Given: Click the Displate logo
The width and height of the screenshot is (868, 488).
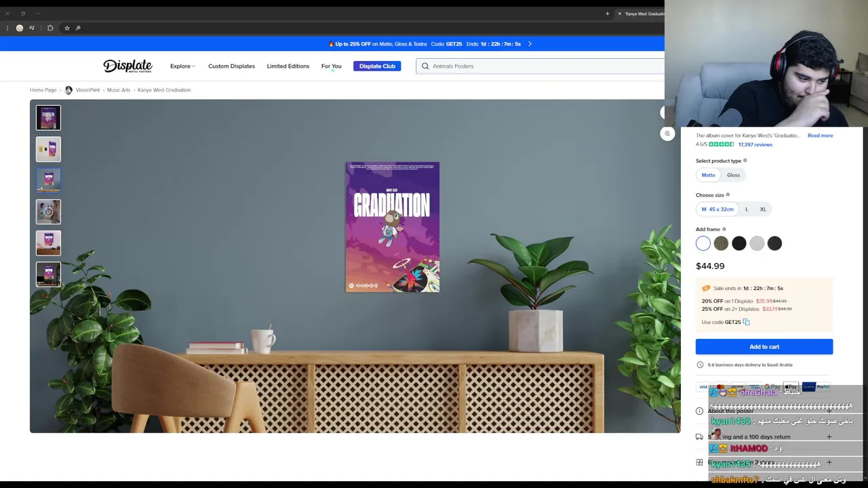Looking at the screenshot, I should pyautogui.click(x=127, y=66).
